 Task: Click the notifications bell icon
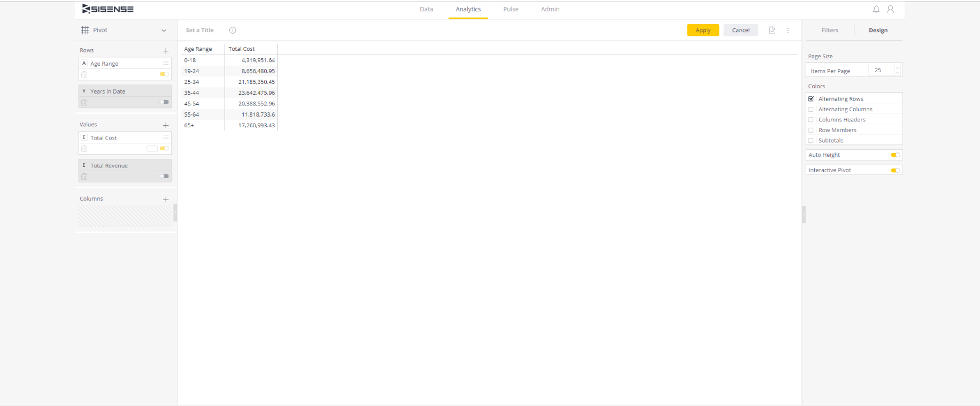tap(876, 9)
